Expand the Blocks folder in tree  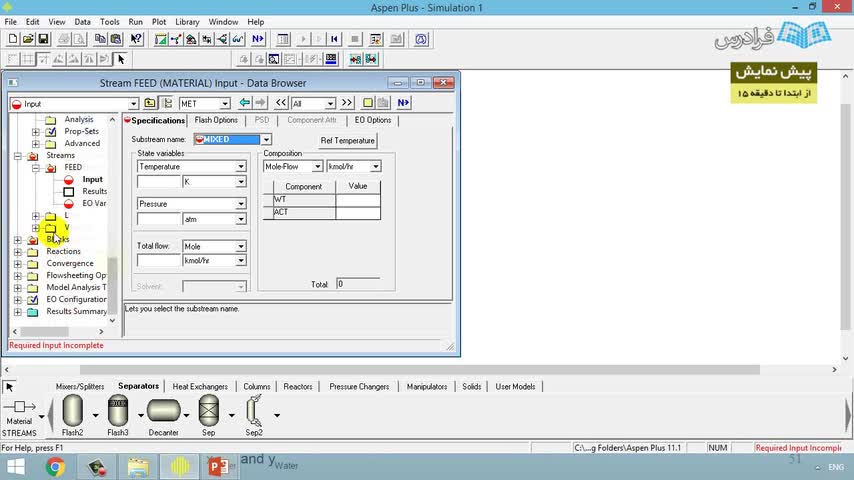click(x=18, y=240)
